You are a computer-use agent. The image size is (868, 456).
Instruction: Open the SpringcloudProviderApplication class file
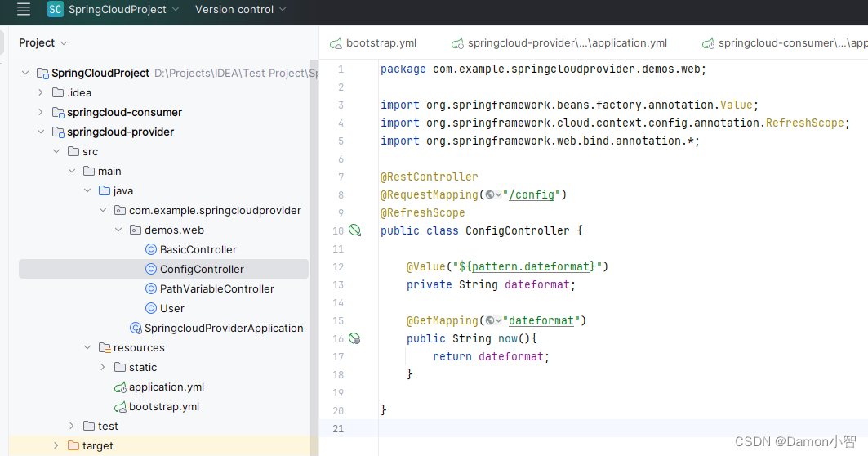[x=223, y=328]
